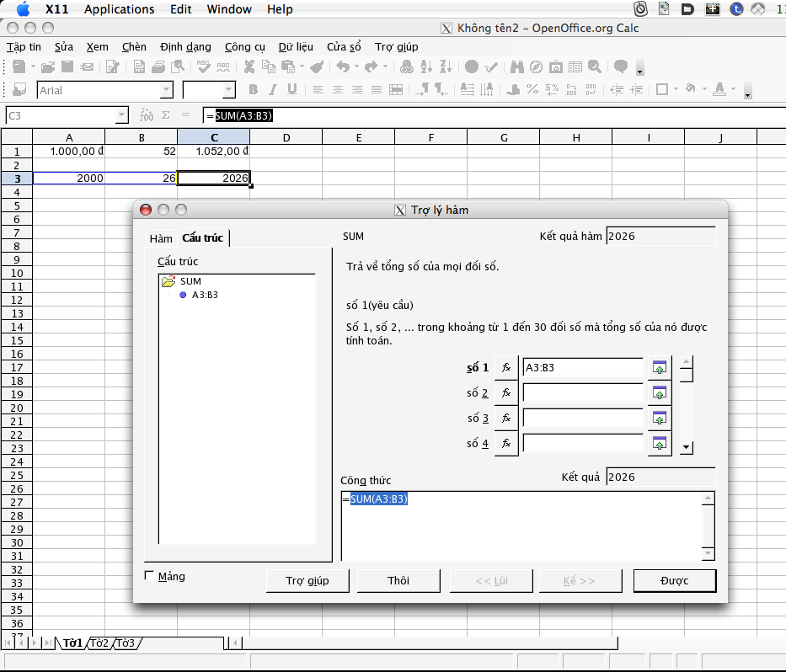Click the Apple menu icon
786x672 pixels.
[23, 9]
